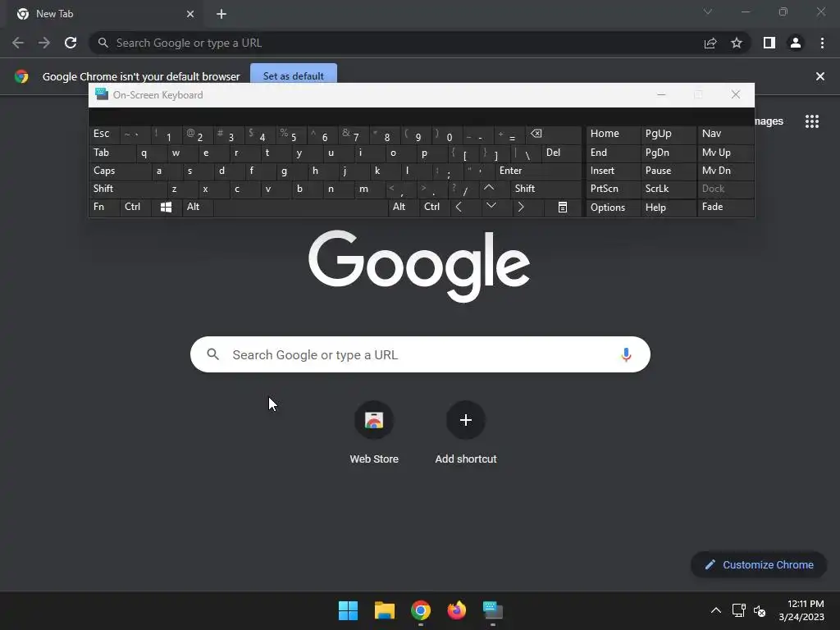Click the Enter key on On-Screen Keyboard

click(x=538, y=171)
